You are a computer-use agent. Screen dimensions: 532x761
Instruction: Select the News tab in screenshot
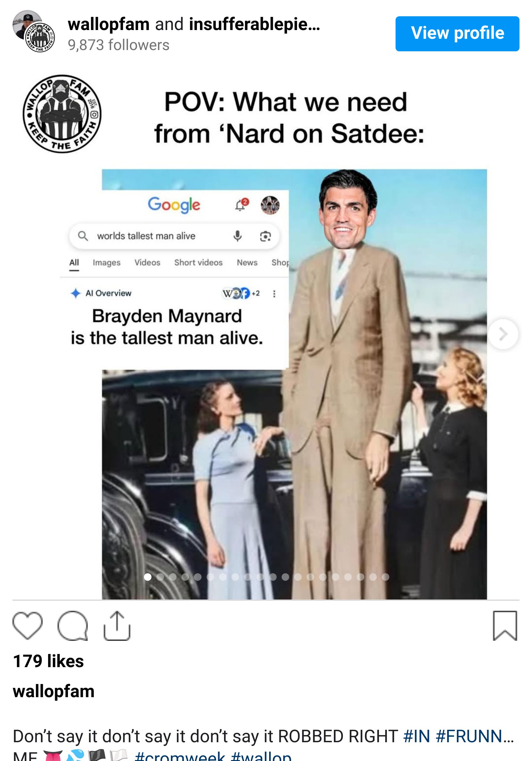click(247, 263)
